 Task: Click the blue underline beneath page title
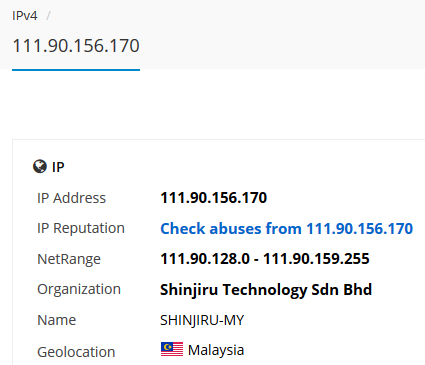(76, 70)
